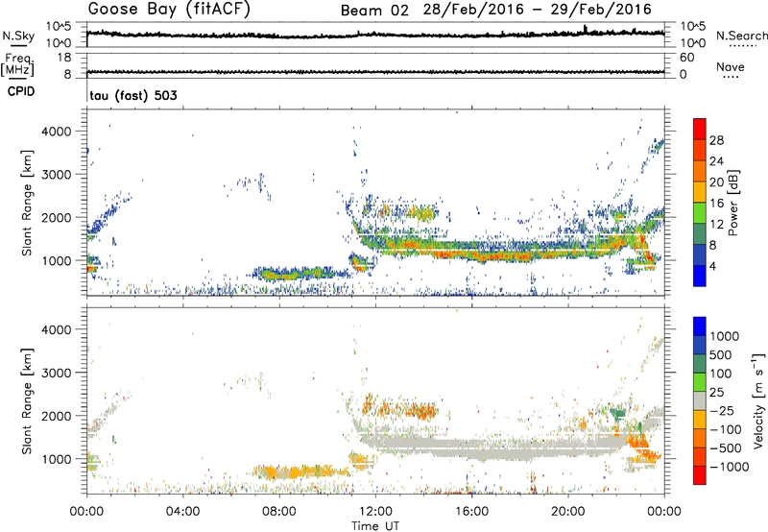Click the frequency trace in second panel
This screenshot has width=768, height=532.
coord(375,72)
